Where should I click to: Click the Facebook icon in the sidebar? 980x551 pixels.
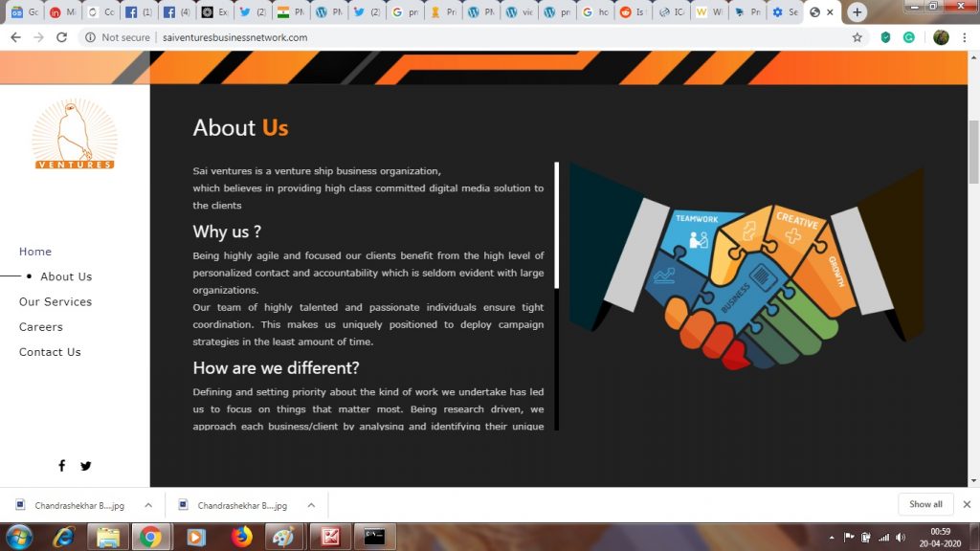tap(62, 466)
